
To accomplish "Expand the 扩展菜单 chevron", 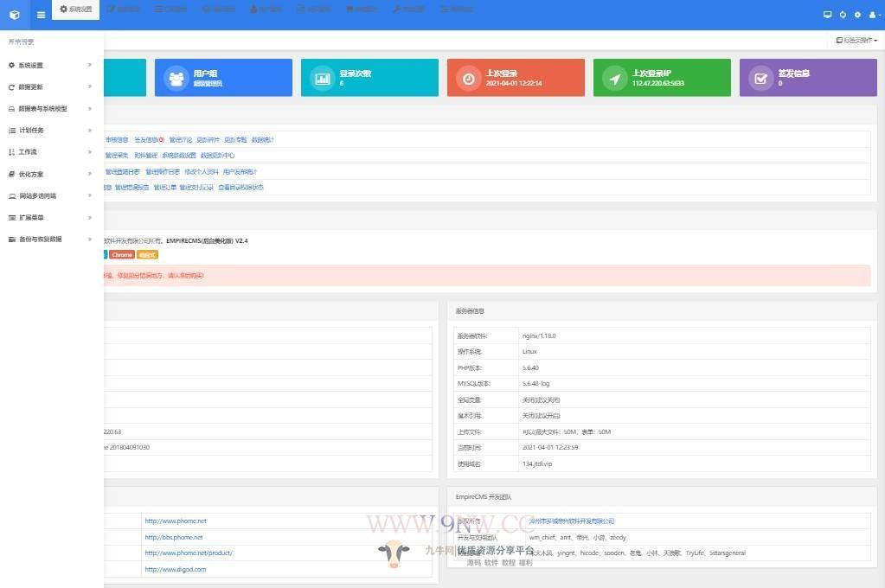I will 90,217.
